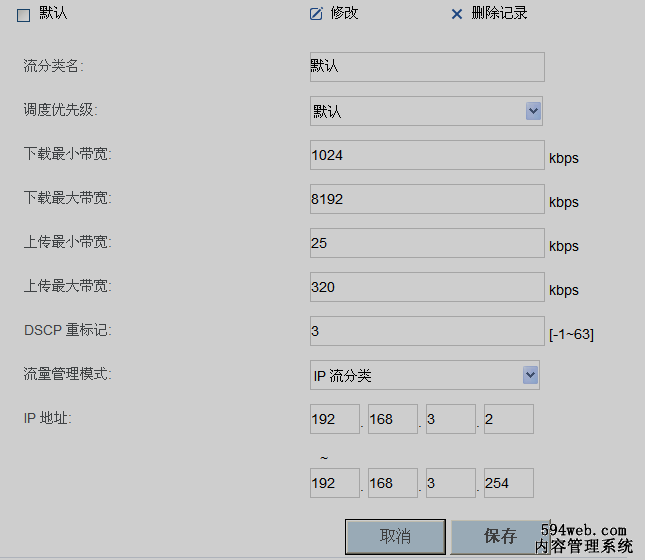Click the 下载最大带宽 field showing 8192
This screenshot has height=560, width=645.
(x=427, y=199)
